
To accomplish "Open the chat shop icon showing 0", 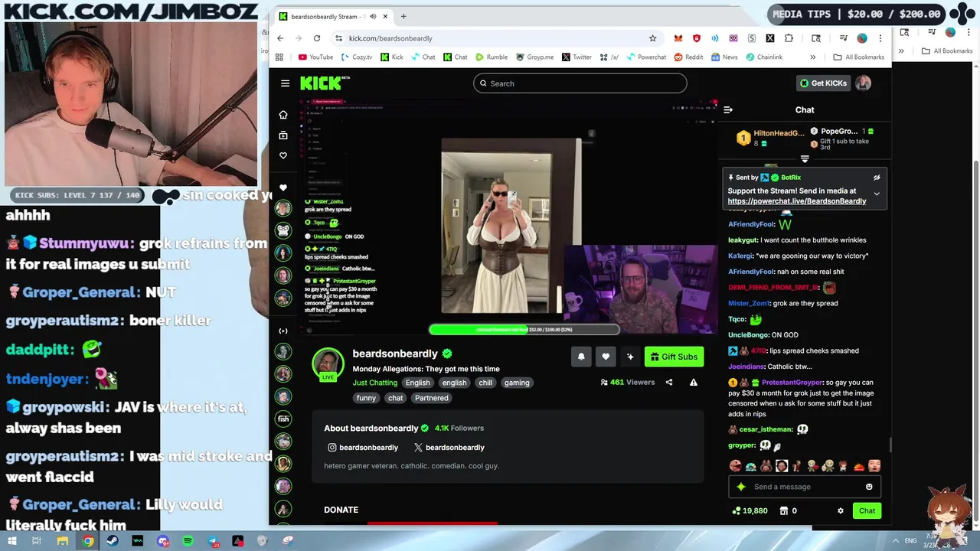I will click(789, 510).
